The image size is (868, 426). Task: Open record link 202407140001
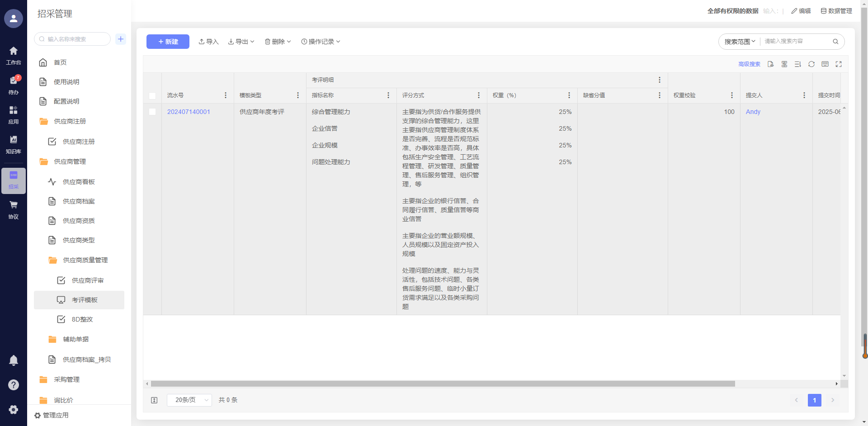(189, 112)
